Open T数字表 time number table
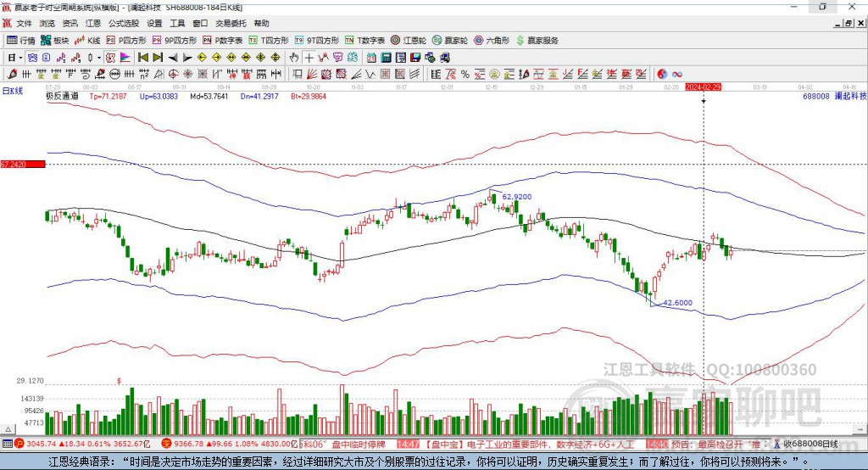Image resolution: width=868 pixels, height=470 pixels. click(364, 41)
